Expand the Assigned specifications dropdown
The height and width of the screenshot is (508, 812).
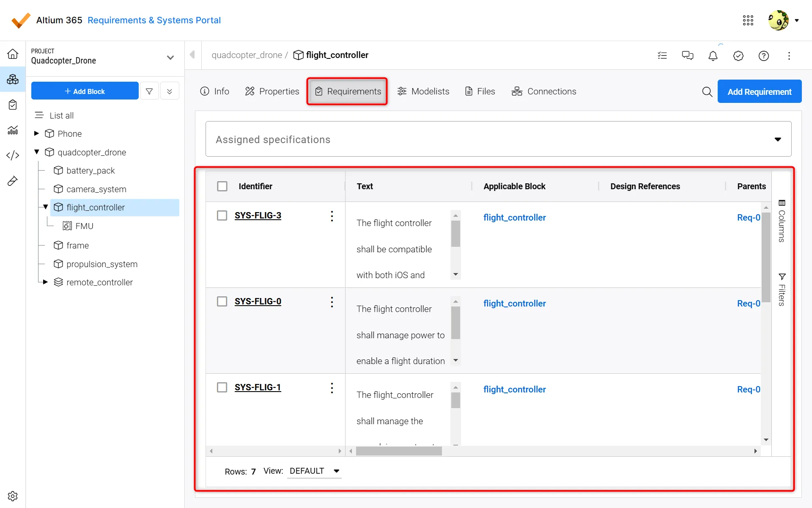[x=777, y=139]
